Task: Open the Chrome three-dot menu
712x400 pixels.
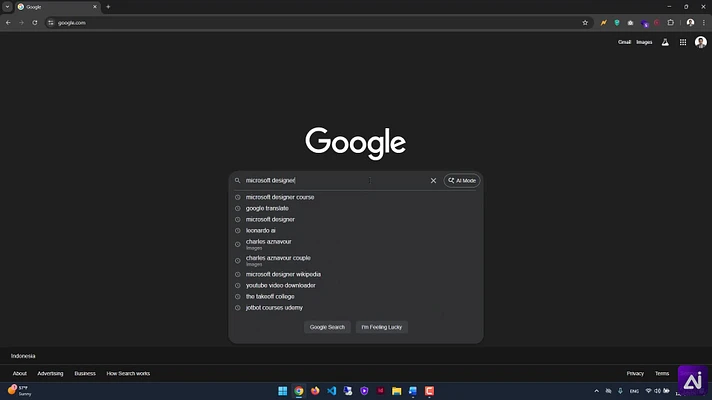Action: click(x=704, y=23)
